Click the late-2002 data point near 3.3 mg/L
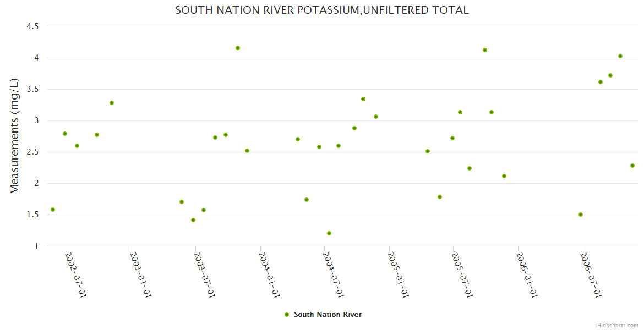Image resolution: width=644 pixels, height=330 pixels. point(112,103)
